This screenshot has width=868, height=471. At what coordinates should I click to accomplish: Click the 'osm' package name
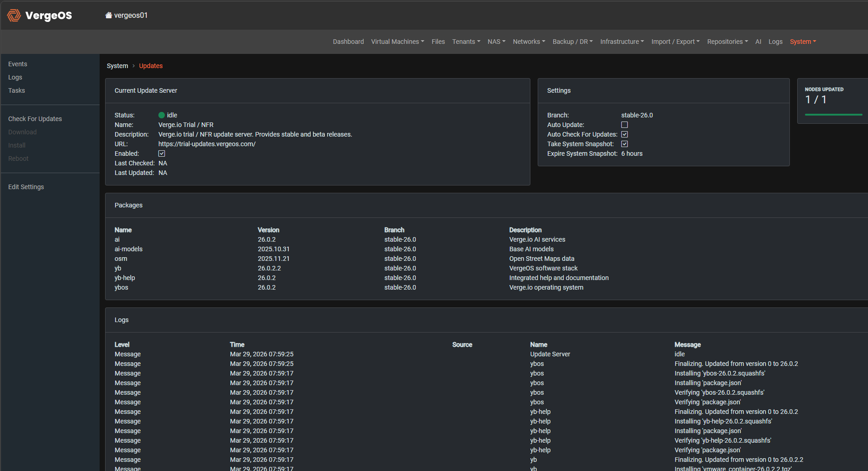(x=121, y=259)
